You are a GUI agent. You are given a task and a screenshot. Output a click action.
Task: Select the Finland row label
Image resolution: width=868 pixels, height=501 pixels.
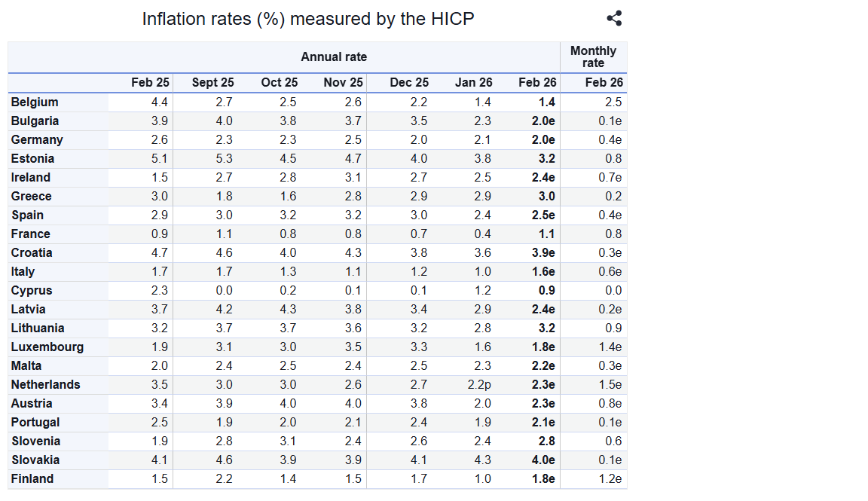32,479
